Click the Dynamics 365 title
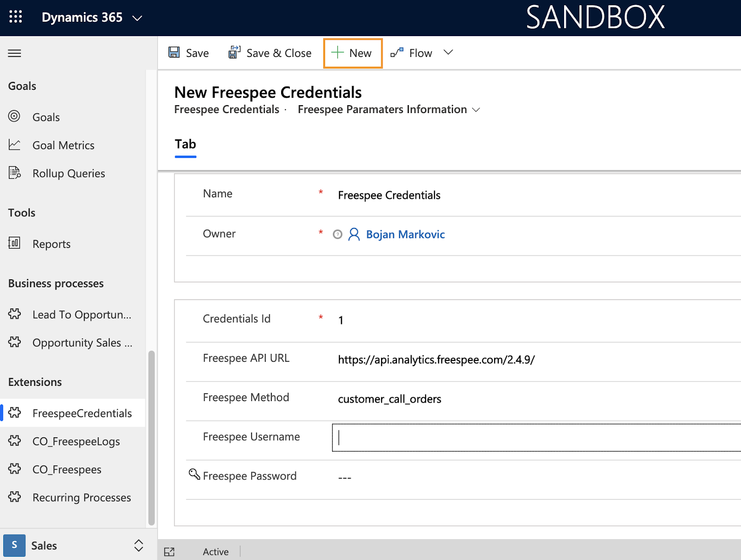Viewport: 741px width, 560px height. pos(82,18)
